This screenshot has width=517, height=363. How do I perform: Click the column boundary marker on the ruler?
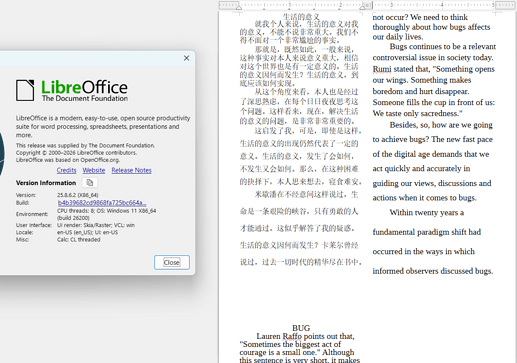coord(367,5)
